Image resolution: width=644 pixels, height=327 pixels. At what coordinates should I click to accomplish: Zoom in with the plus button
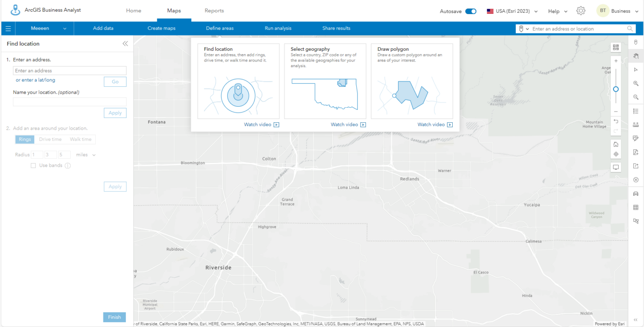[616, 61]
